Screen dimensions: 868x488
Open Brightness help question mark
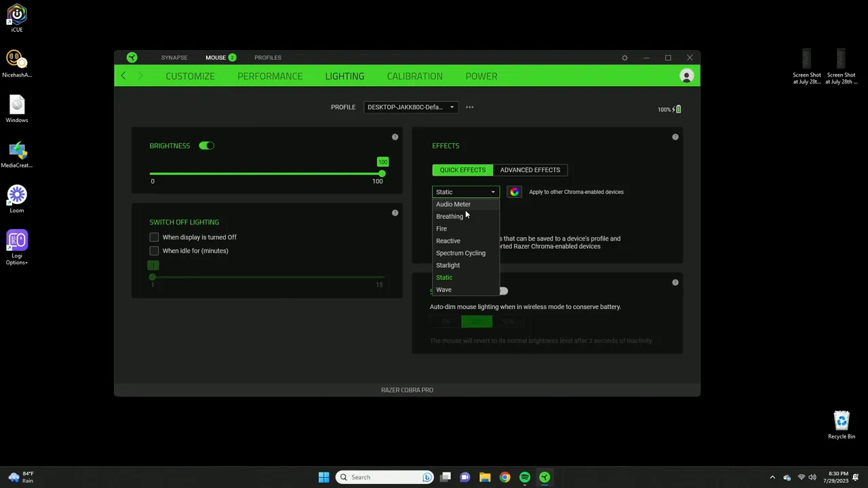395,137
